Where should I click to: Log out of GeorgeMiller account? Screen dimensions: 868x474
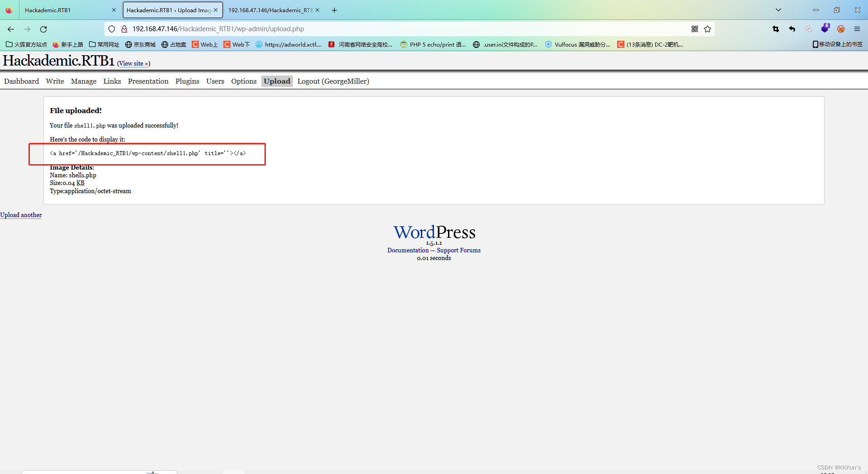[333, 81]
